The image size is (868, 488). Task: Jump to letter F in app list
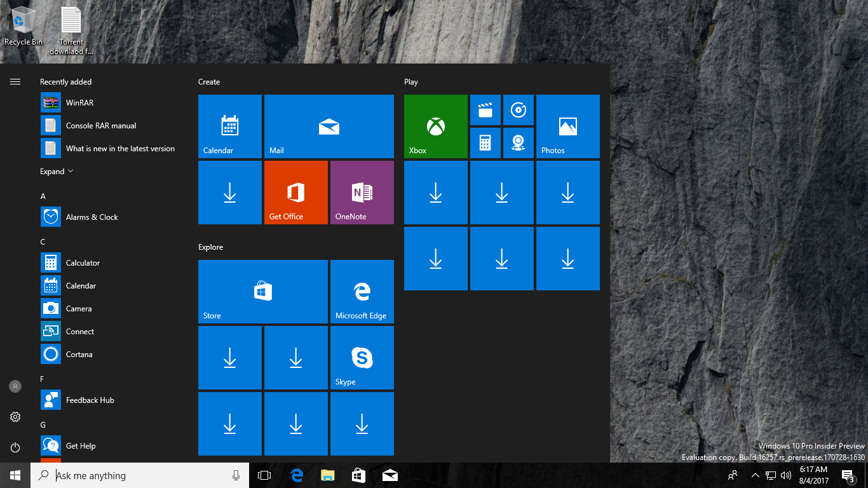click(43, 379)
